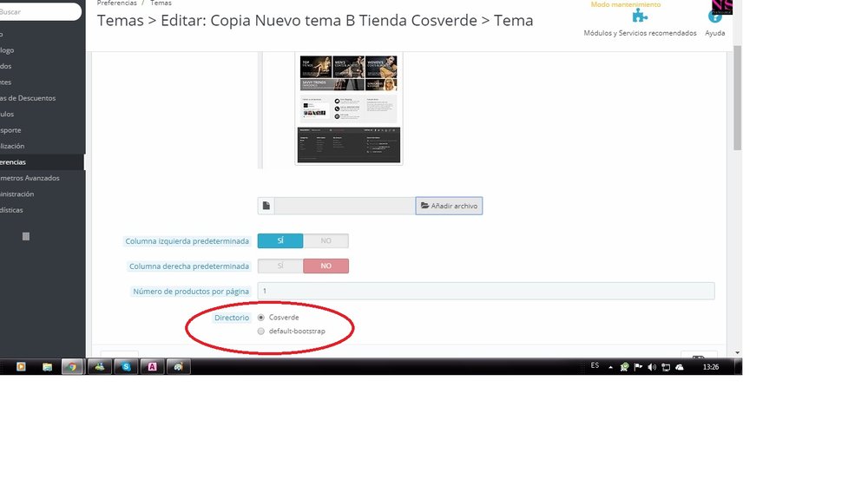Click the Preferencias breadcrumb link

point(117,3)
